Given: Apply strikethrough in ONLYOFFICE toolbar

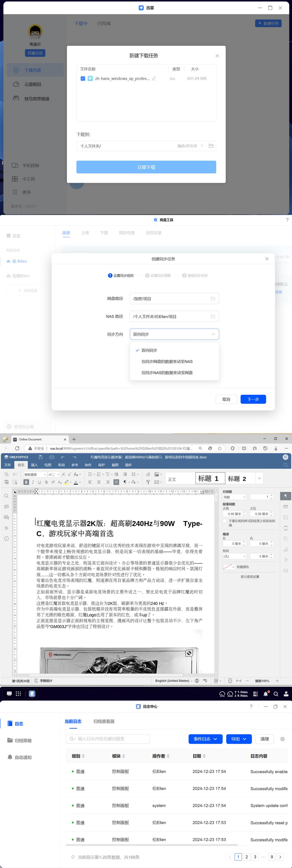Looking at the screenshot, I should pyautogui.click(x=46, y=482).
